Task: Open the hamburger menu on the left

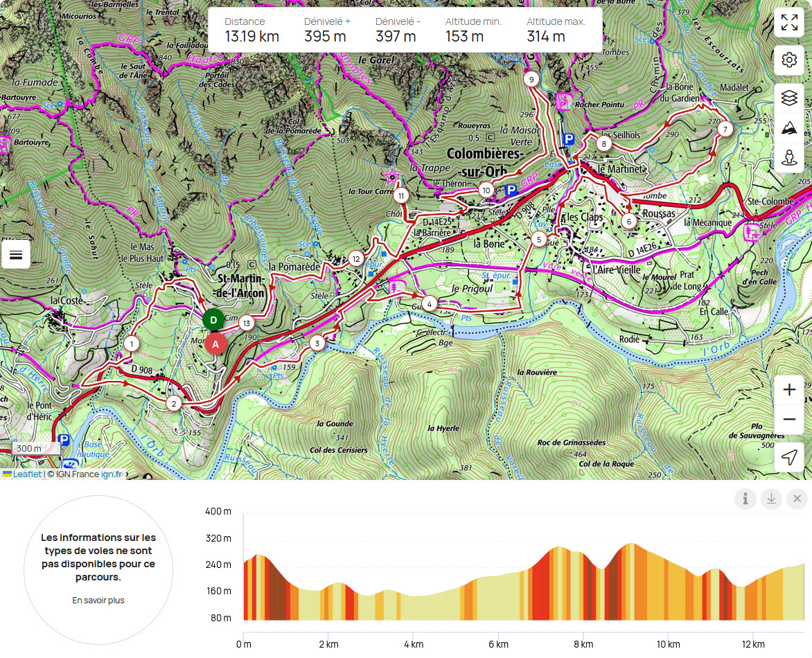Action: point(16,255)
